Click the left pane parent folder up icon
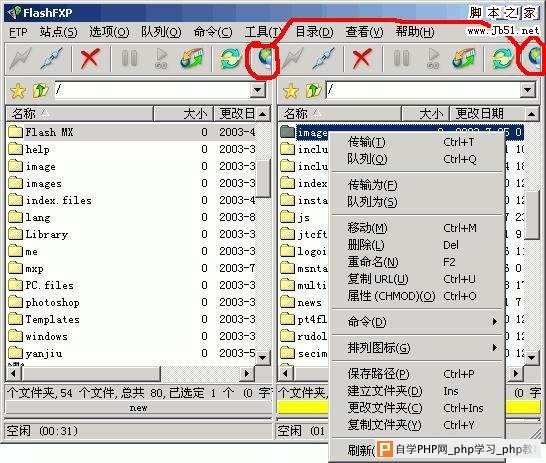 coord(40,91)
